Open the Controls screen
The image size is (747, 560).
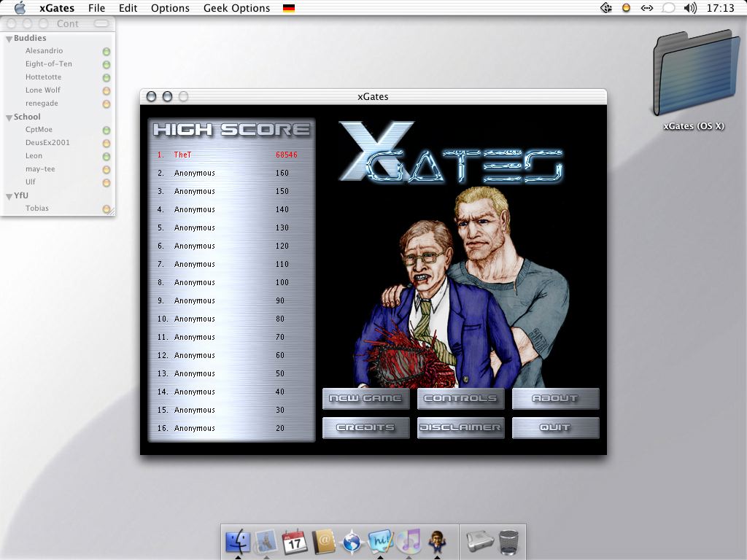click(x=461, y=399)
